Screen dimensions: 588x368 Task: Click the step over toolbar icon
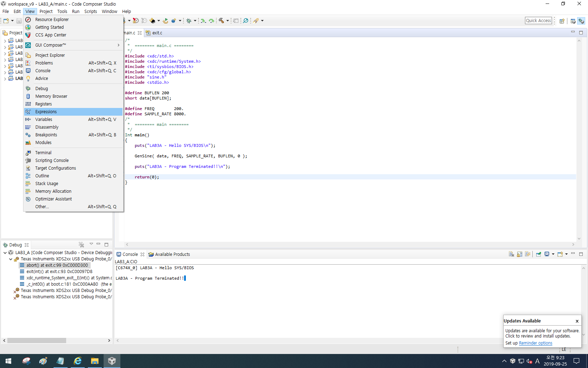[211, 21]
